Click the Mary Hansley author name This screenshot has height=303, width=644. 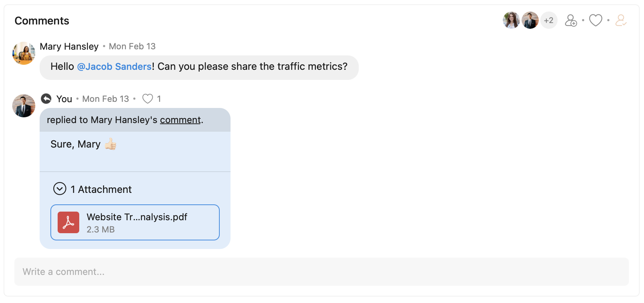pyautogui.click(x=69, y=46)
